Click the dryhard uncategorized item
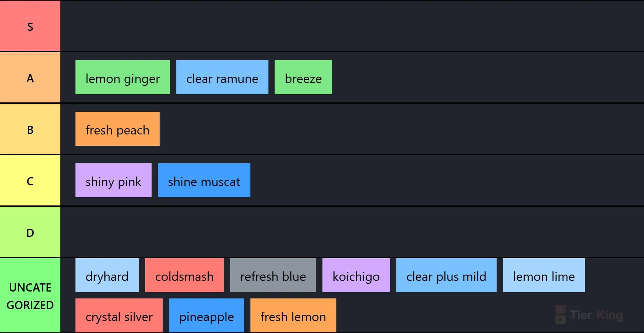644x333 pixels. pos(107,275)
